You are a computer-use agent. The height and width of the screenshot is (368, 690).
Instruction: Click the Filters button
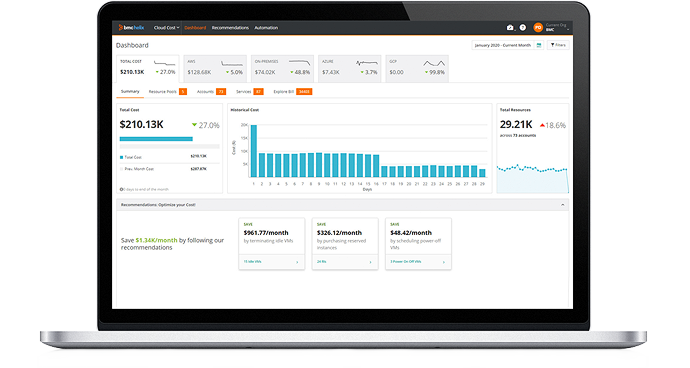(558, 45)
